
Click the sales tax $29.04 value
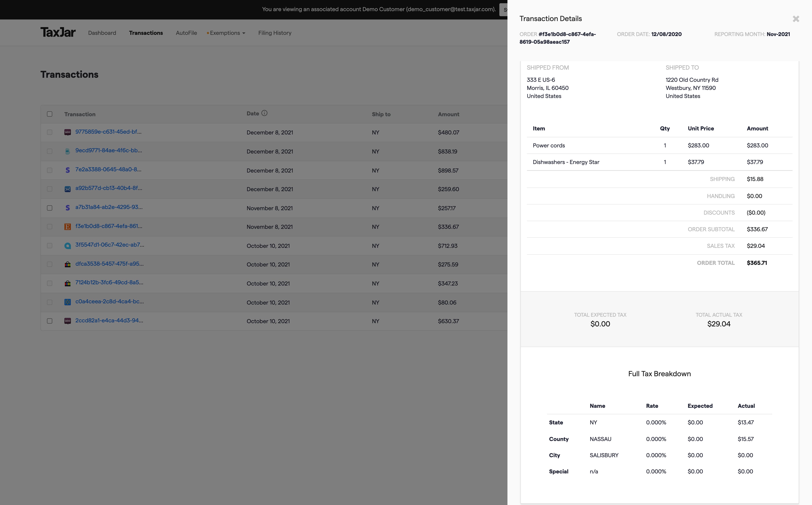[756, 246]
